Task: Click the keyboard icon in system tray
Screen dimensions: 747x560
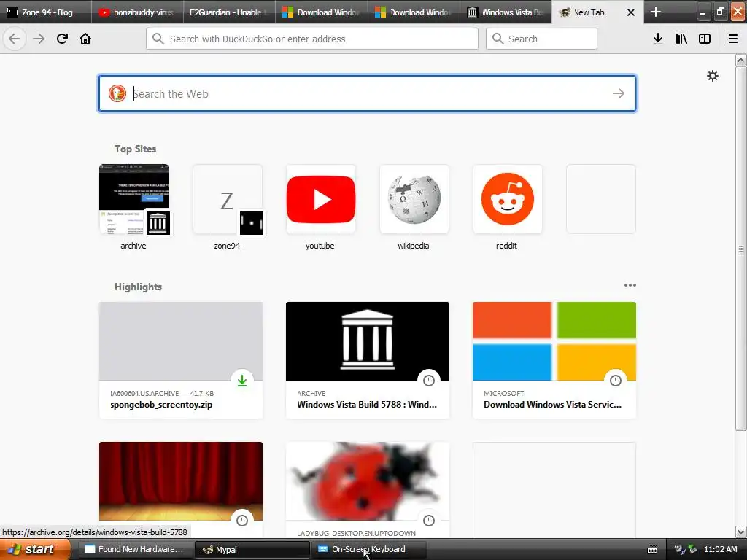Action: [652, 550]
